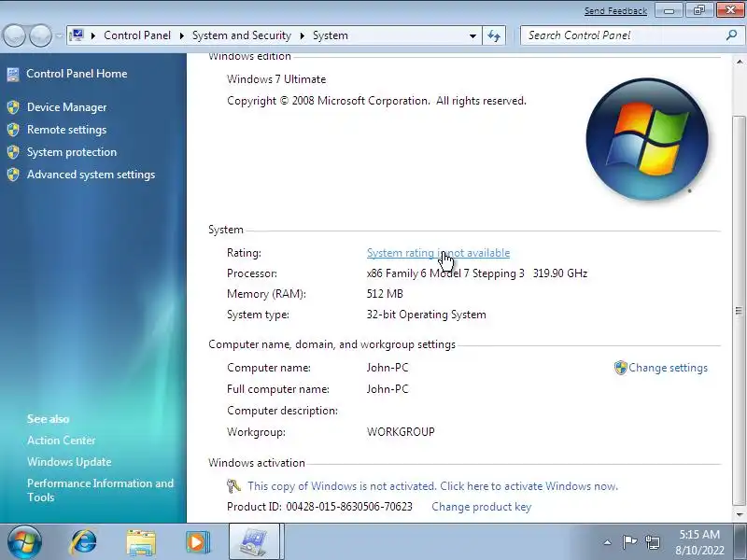Open Windows Media Player from the taskbar
The image size is (747, 560).
pos(197,542)
